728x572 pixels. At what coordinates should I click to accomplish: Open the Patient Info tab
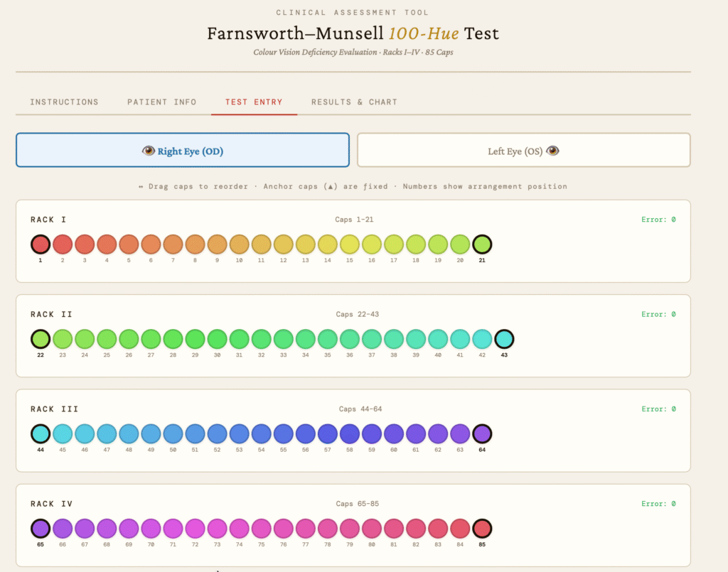161,102
